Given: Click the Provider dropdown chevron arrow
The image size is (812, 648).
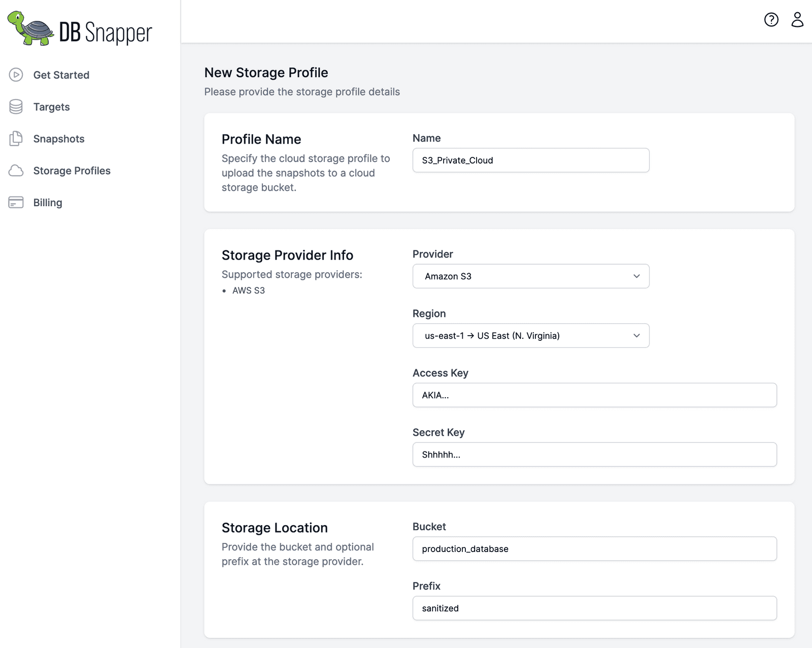Looking at the screenshot, I should click(636, 276).
